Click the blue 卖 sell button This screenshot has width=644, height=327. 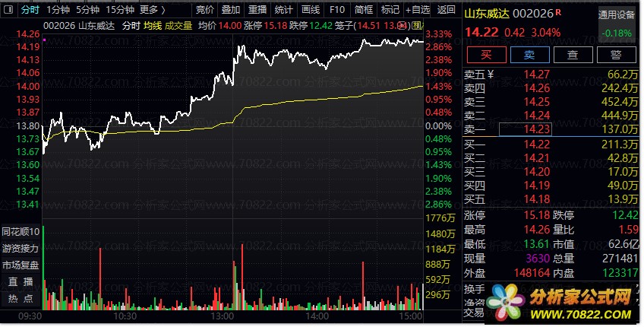click(529, 55)
